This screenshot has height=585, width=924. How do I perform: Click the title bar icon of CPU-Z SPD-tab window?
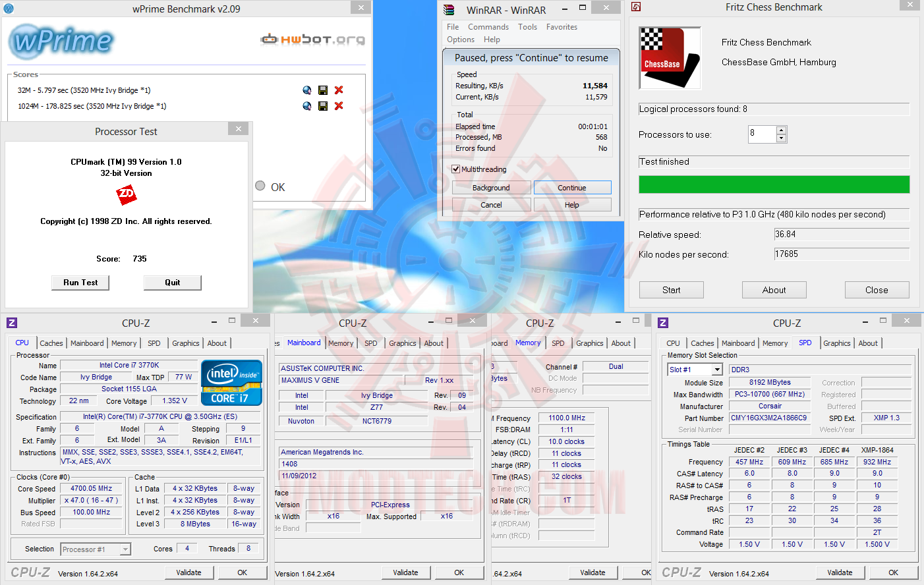point(663,323)
